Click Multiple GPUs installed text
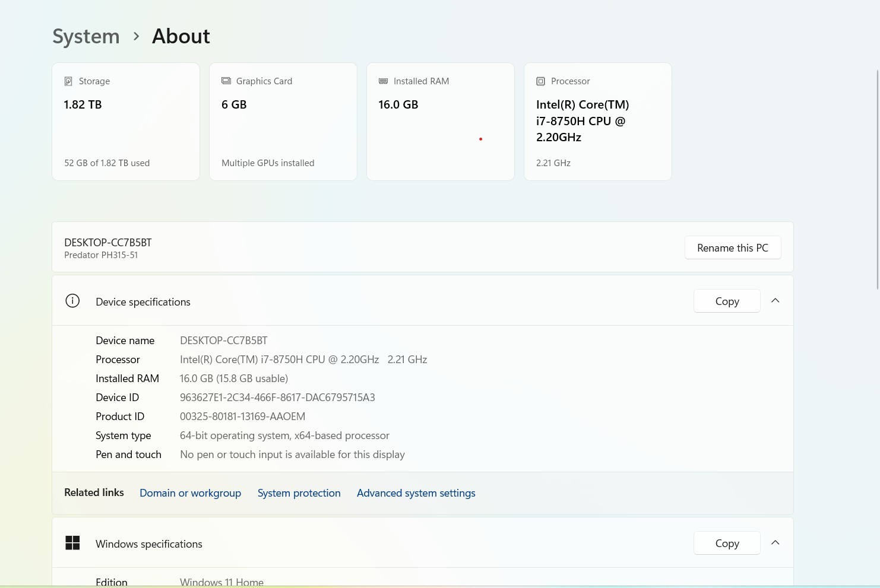Screen dimensions: 880x588 tap(268, 163)
